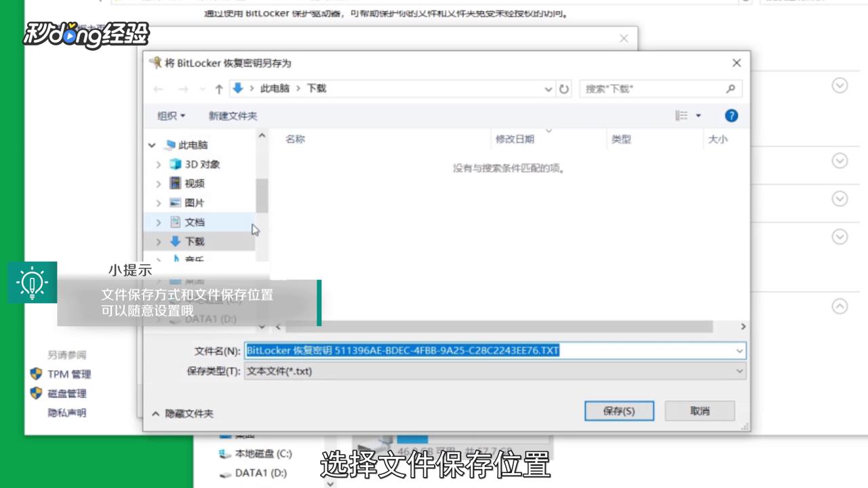Select the 图片 folder
The image size is (868, 488).
tap(195, 203)
